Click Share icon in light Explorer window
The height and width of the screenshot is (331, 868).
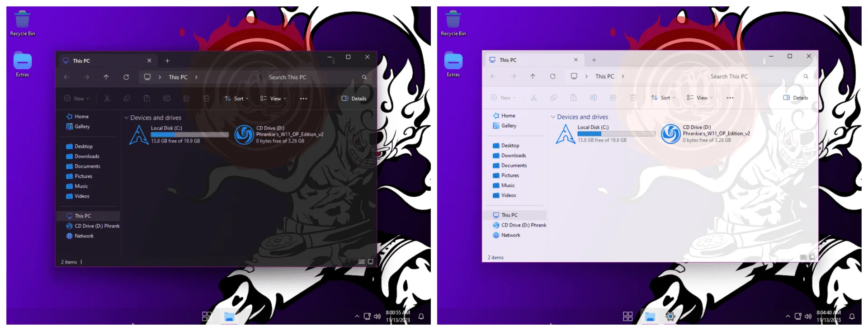(x=613, y=98)
